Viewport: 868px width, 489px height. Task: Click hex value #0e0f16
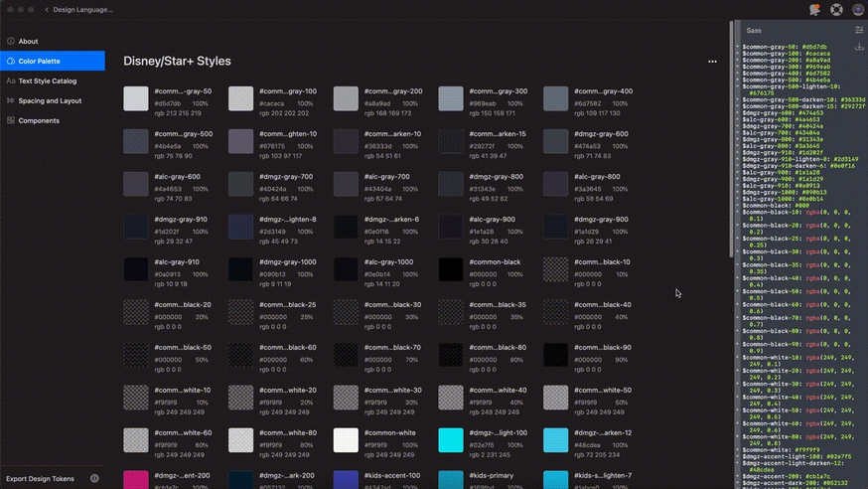(x=376, y=232)
